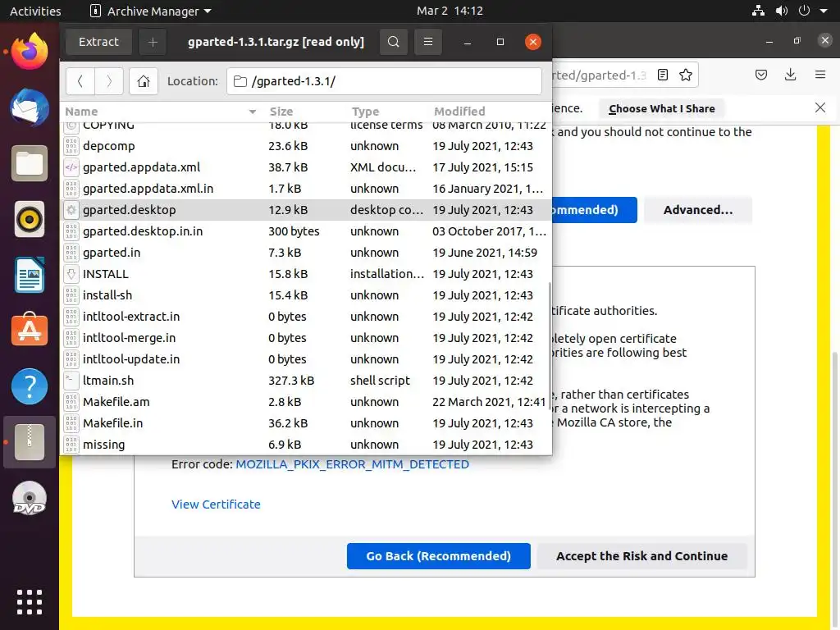
Task: Launch Thunderbird Mail from dock
Action: (30, 107)
